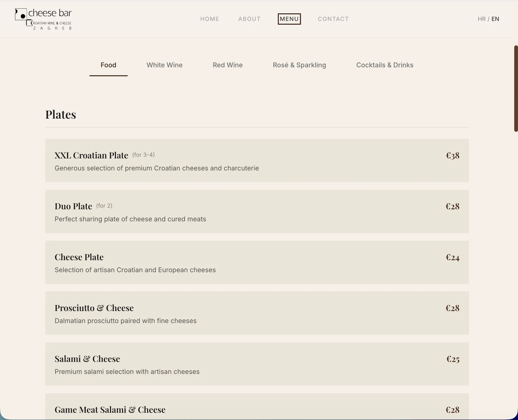Click "Generous selection of premium Croatian cheeses" description
Image resolution: width=518 pixels, height=420 pixels.
157,168
